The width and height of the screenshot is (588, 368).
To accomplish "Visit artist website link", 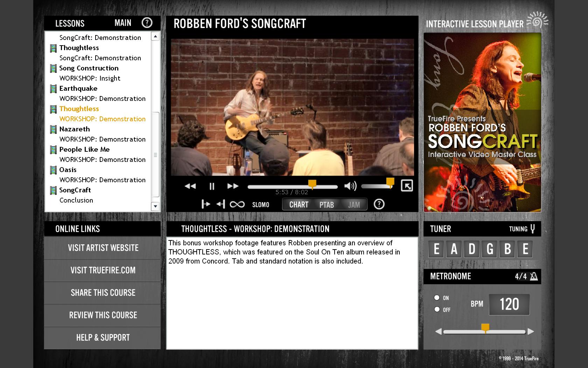I will click(x=103, y=248).
